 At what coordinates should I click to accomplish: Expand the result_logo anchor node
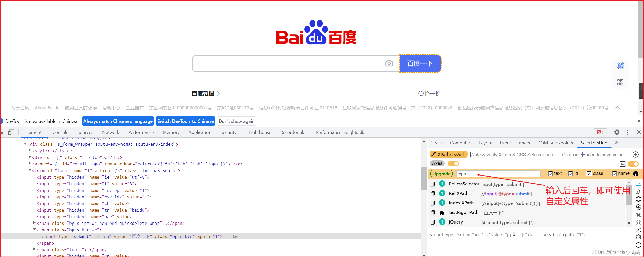[30, 164]
